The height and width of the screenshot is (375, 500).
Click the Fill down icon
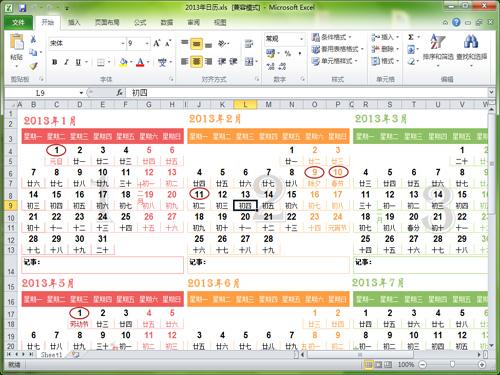[411, 50]
